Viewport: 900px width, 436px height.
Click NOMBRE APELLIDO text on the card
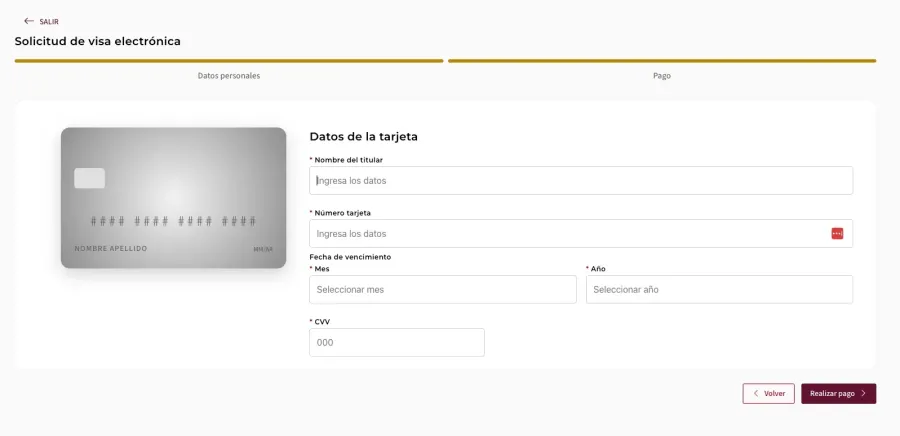click(x=111, y=248)
